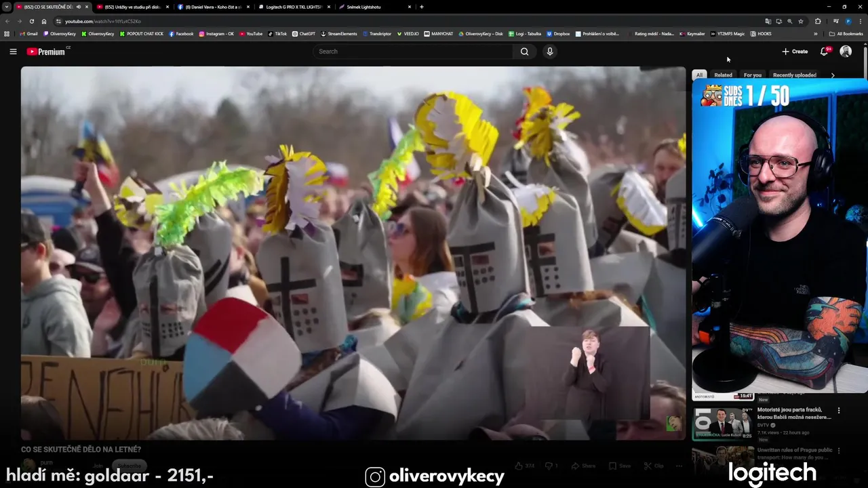Open the zoom magnifier icon in address bar
Screen dimensions: 868x488
coord(789,21)
